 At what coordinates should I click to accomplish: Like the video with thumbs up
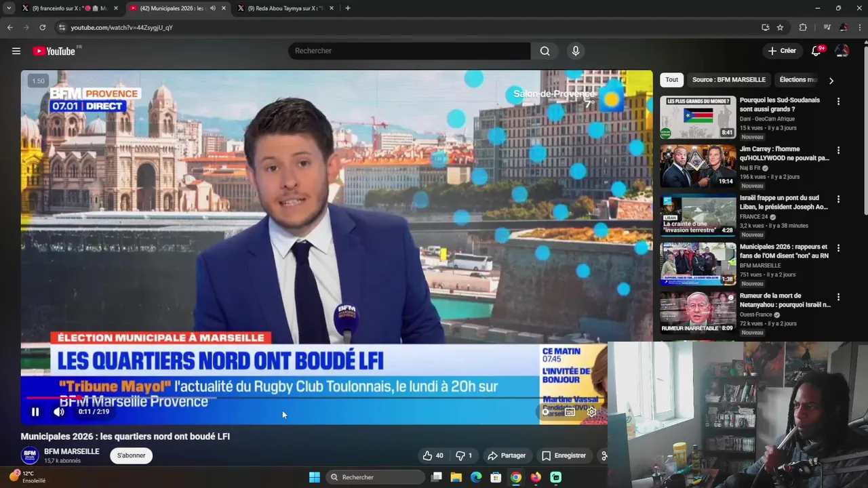432,455
